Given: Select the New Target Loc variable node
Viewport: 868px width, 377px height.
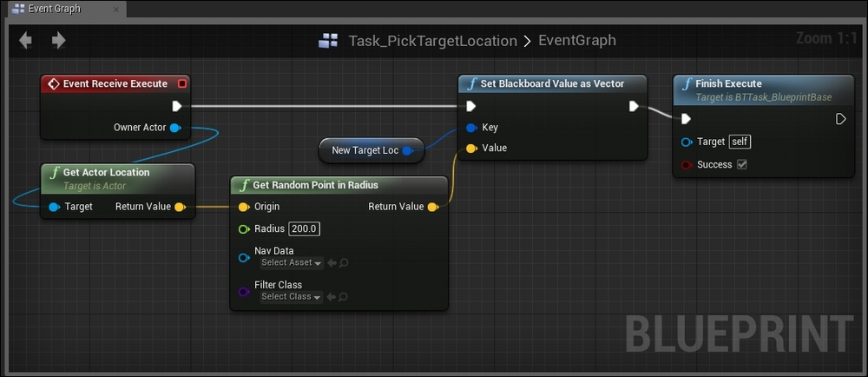Looking at the screenshot, I should pyautogui.click(x=371, y=150).
